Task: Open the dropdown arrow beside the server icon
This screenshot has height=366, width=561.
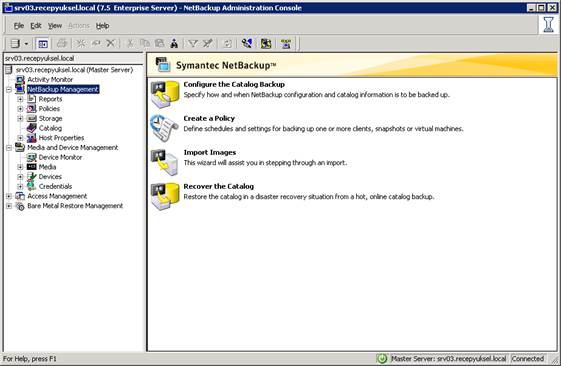Action: (x=26, y=44)
